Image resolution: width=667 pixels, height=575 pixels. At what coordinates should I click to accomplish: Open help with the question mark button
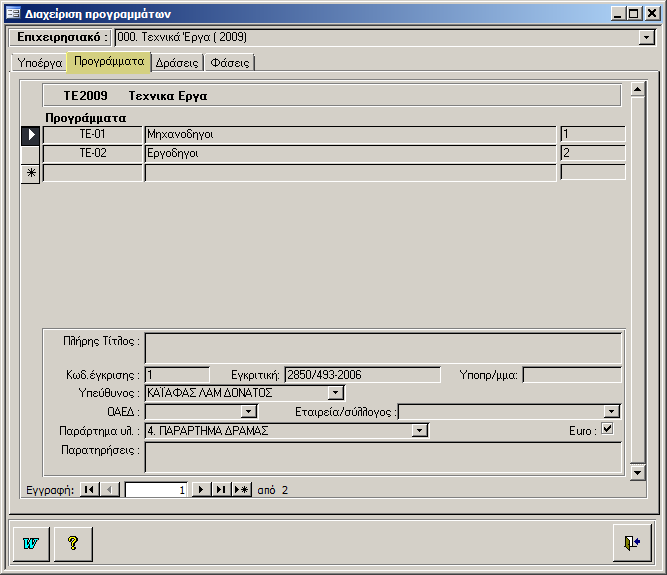73,543
